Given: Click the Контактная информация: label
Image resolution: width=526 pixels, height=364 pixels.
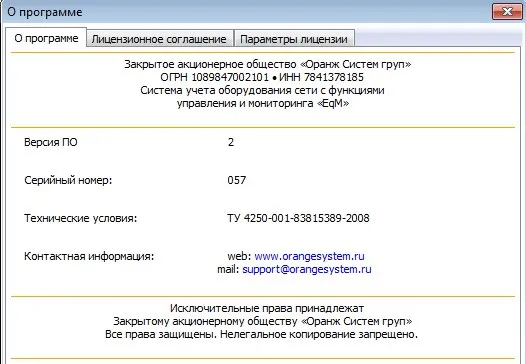Looking at the screenshot, I should tap(89, 256).
